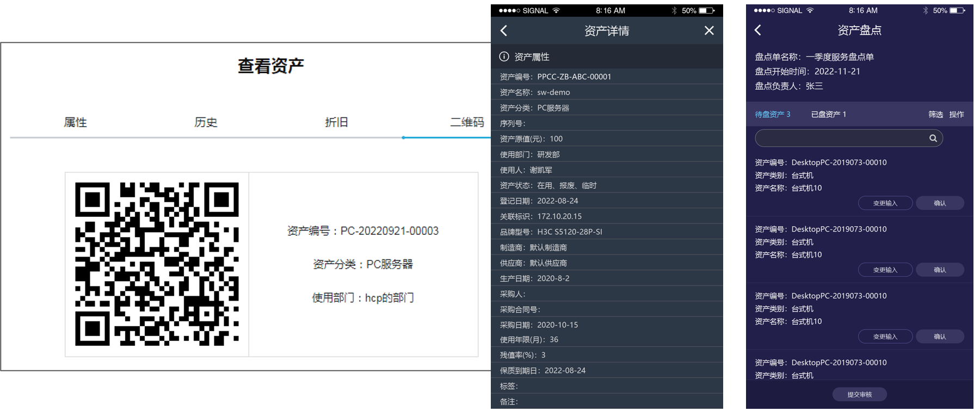Click the QR code image

pos(157,264)
